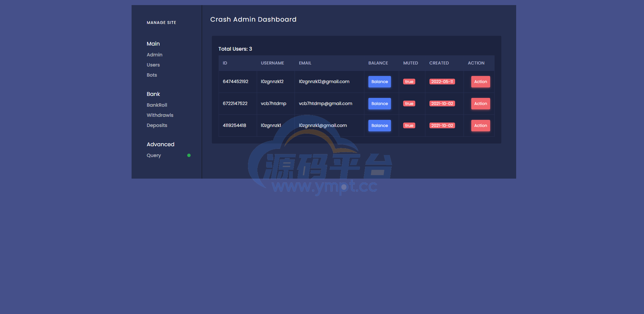Click Balance button for vcb7htdmp
Viewport: 644px width, 314px height.
pyautogui.click(x=380, y=104)
